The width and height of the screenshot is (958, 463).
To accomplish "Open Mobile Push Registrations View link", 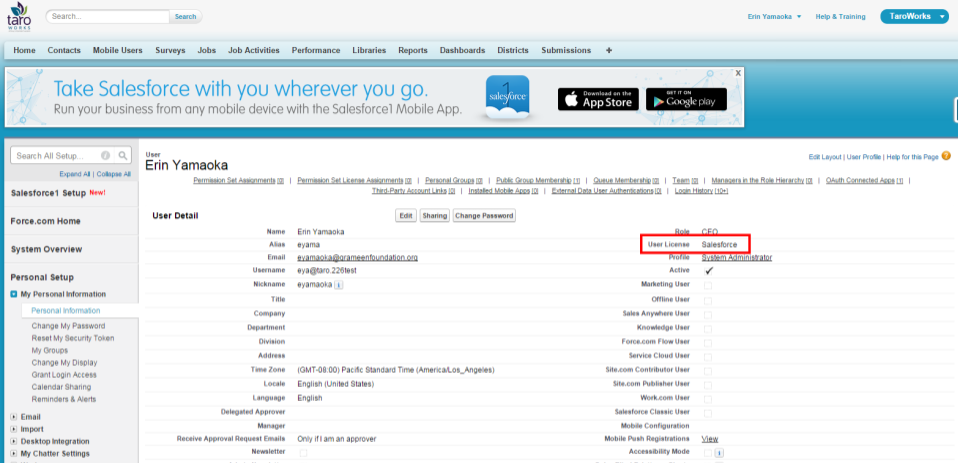I will 709,439.
